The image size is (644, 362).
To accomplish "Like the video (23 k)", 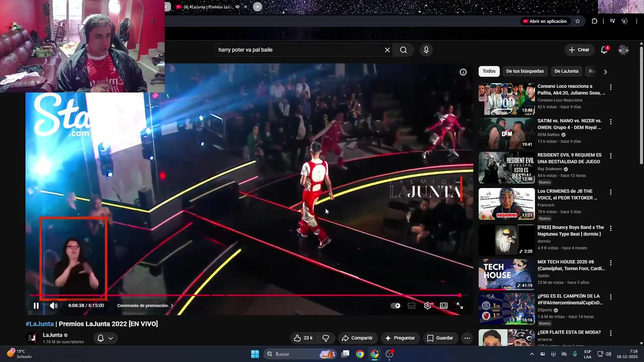I will [303, 338].
